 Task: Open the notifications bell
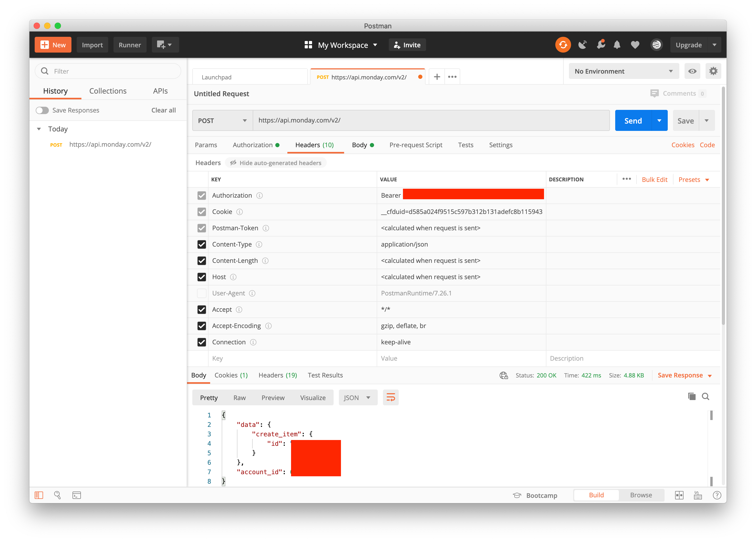(x=617, y=45)
